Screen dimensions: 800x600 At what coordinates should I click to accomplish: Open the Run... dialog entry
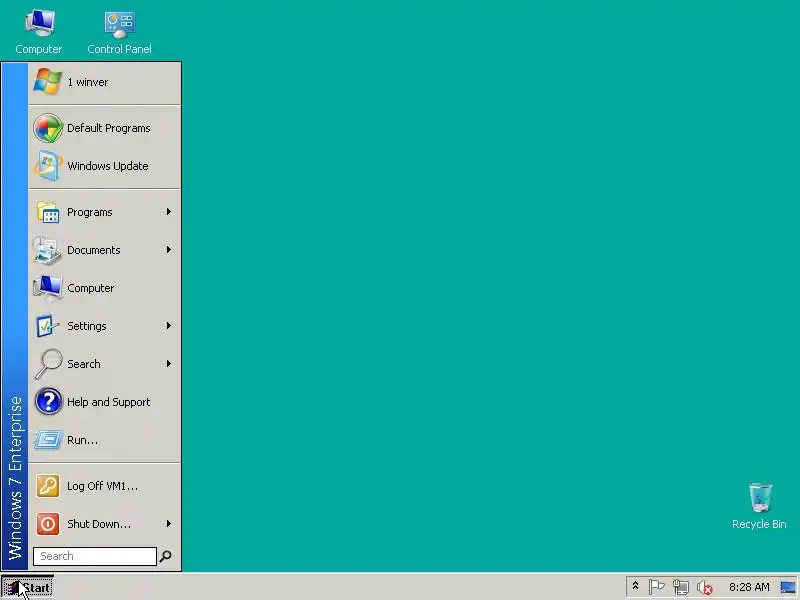(x=105, y=440)
